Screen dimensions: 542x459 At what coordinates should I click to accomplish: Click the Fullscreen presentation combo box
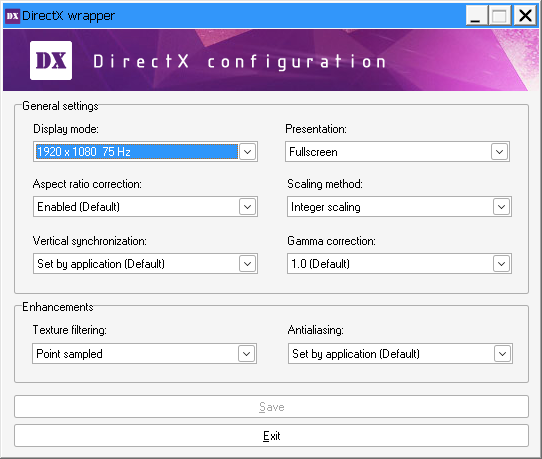(x=397, y=152)
